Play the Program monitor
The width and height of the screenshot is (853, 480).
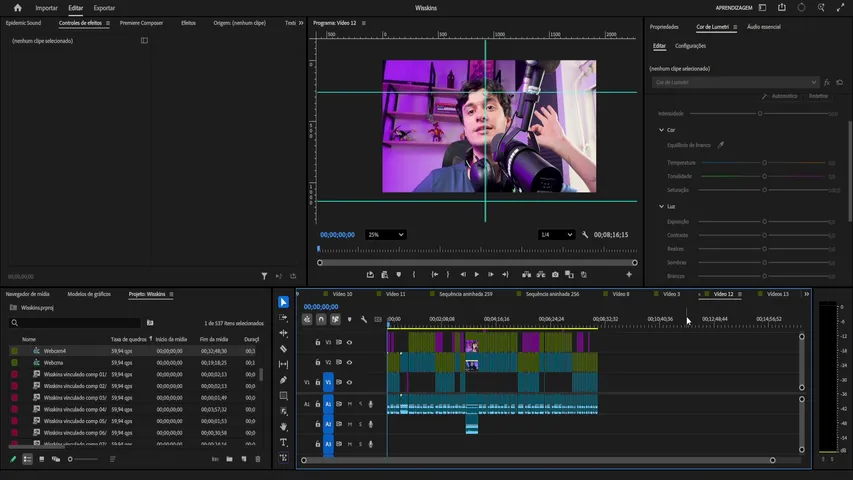coord(477,275)
